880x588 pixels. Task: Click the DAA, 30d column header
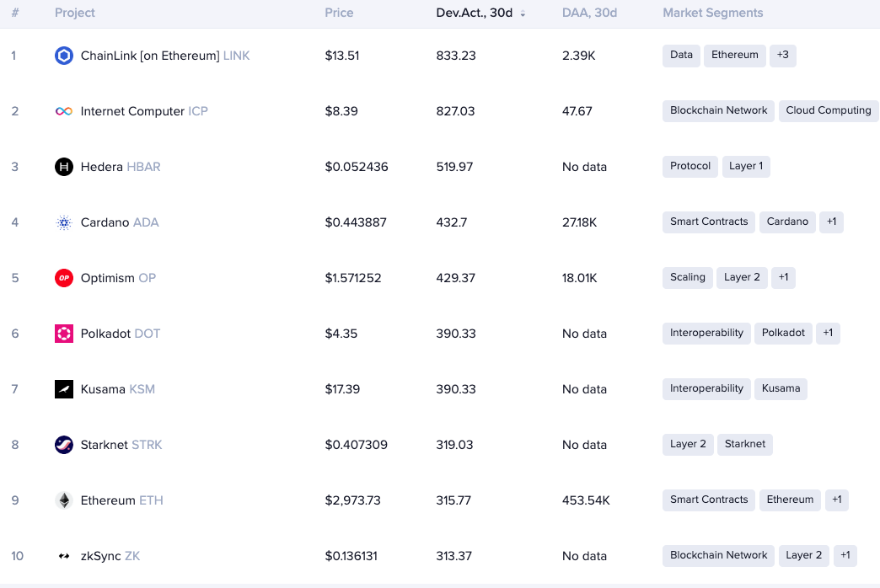pyautogui.click(x=589, y=13)
